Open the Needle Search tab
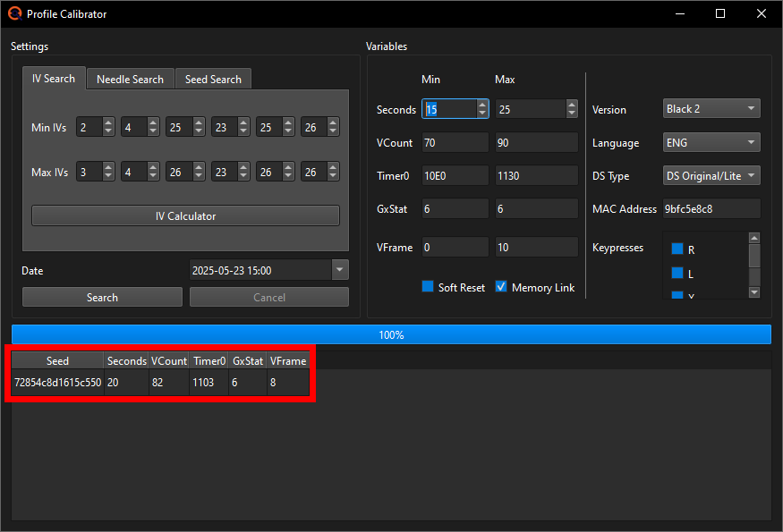 coord(130,80)
